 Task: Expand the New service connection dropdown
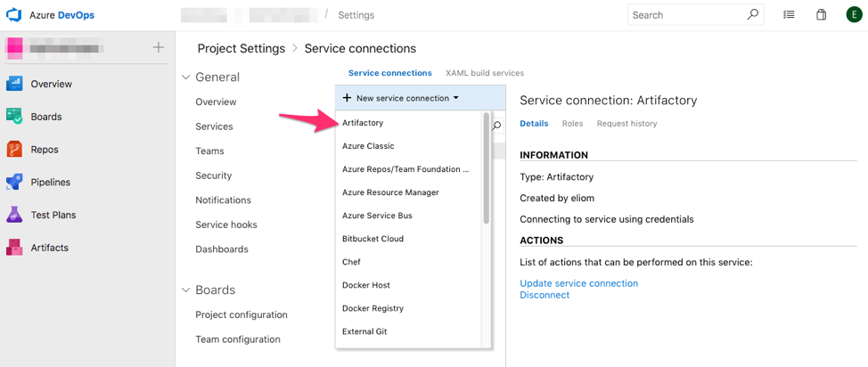point(401,98)
